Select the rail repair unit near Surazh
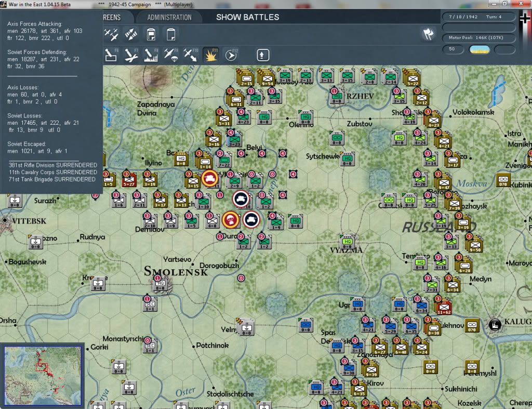This screenshot has width=532, height=409. [14, 201]
